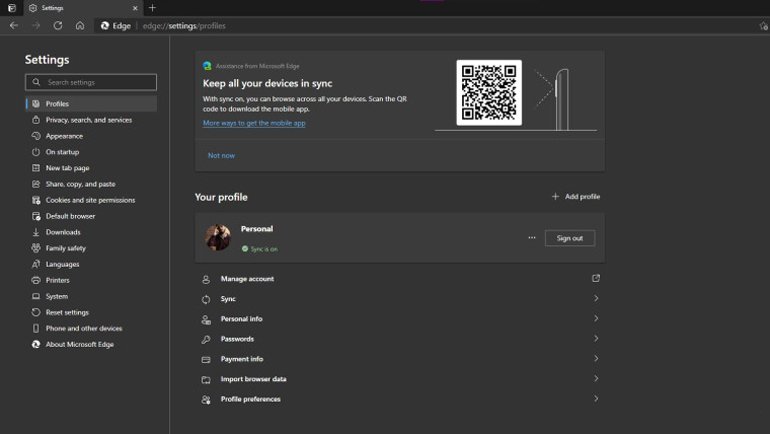Viewport: 770px width, 434px height.
Task: Click the back navigation arrow
Action: coord(14,25)
